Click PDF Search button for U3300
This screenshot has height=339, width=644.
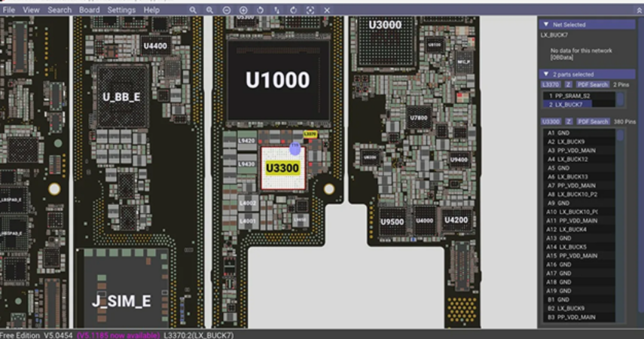coord(593,121)
